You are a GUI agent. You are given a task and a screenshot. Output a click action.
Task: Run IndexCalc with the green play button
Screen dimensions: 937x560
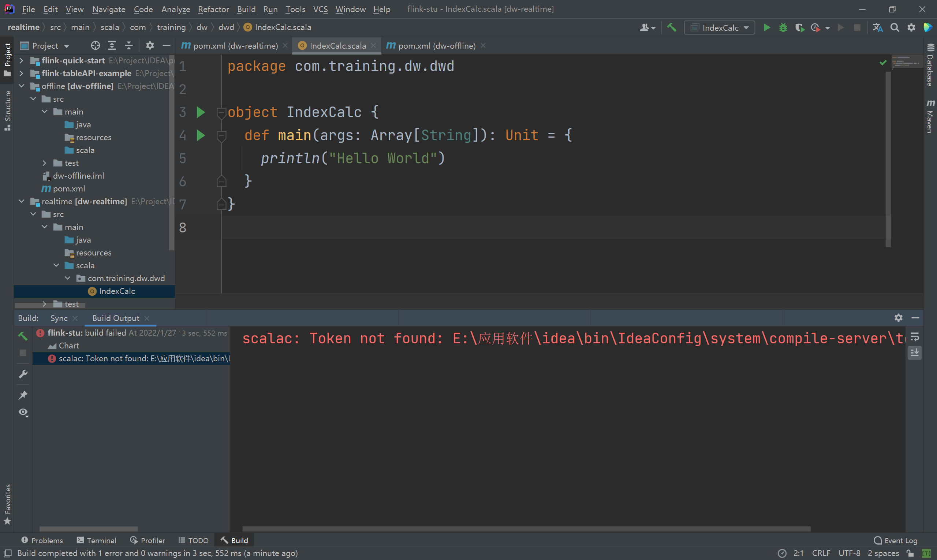coord(767,27)
